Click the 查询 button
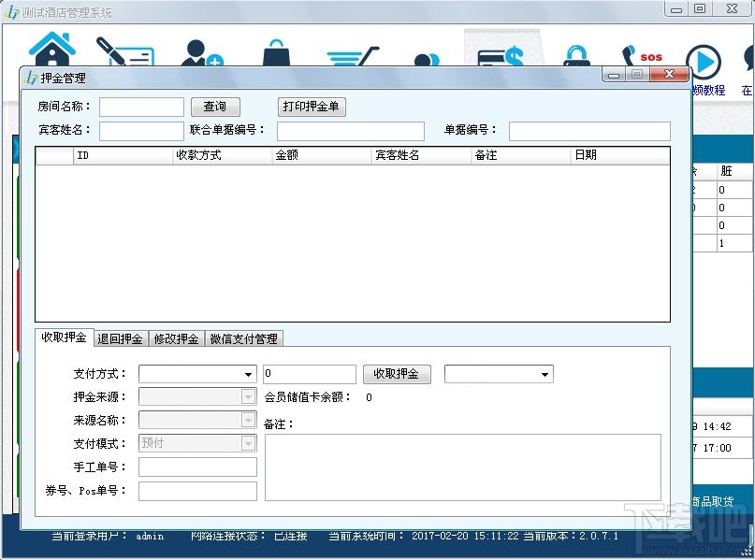Viewport: 755px width, 560px height. pyautogui.click(x=215, y=107)
